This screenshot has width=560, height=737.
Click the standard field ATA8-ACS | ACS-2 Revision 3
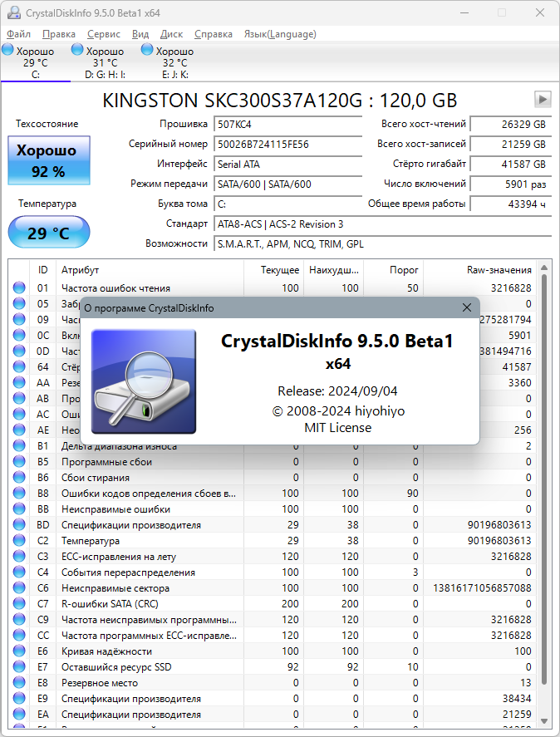[x=382, y=224]
